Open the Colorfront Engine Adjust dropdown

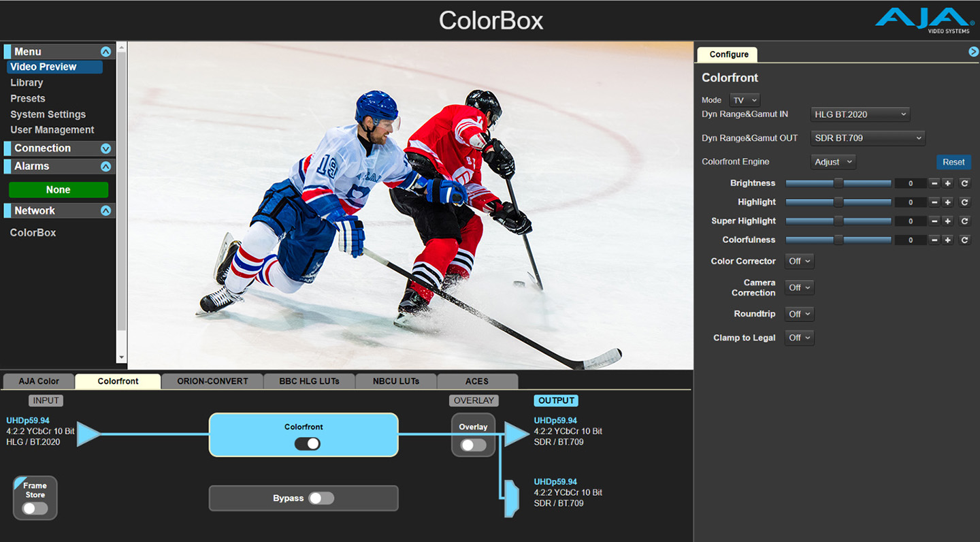tap(833, 162)
